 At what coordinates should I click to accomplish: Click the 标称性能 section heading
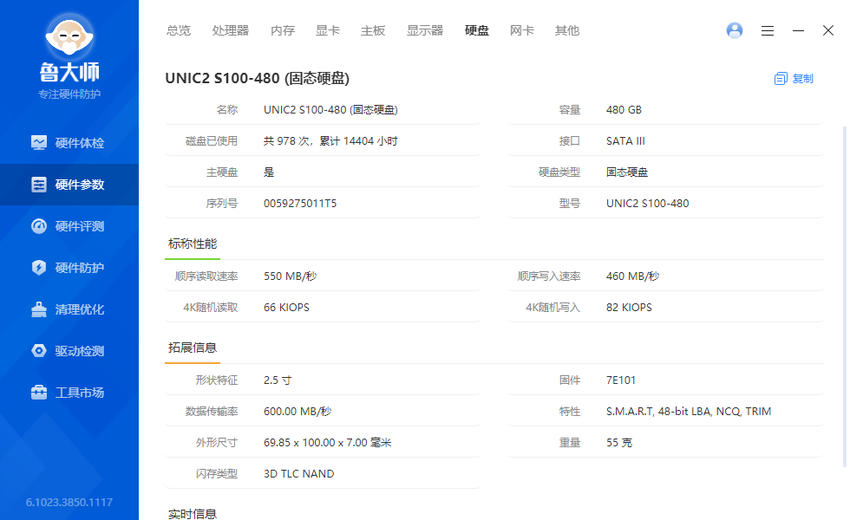pyautogui.click(x=192, y=244)
